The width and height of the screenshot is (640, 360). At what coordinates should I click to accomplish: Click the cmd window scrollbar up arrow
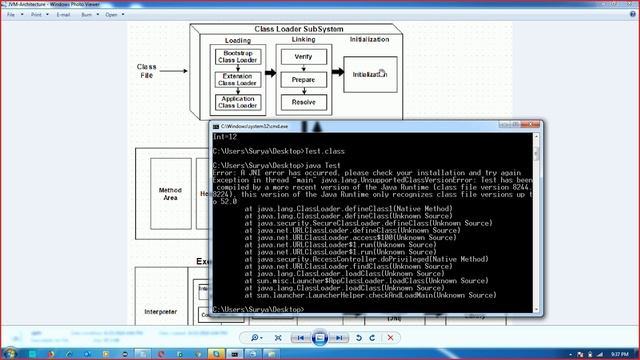tap(536, 137)
